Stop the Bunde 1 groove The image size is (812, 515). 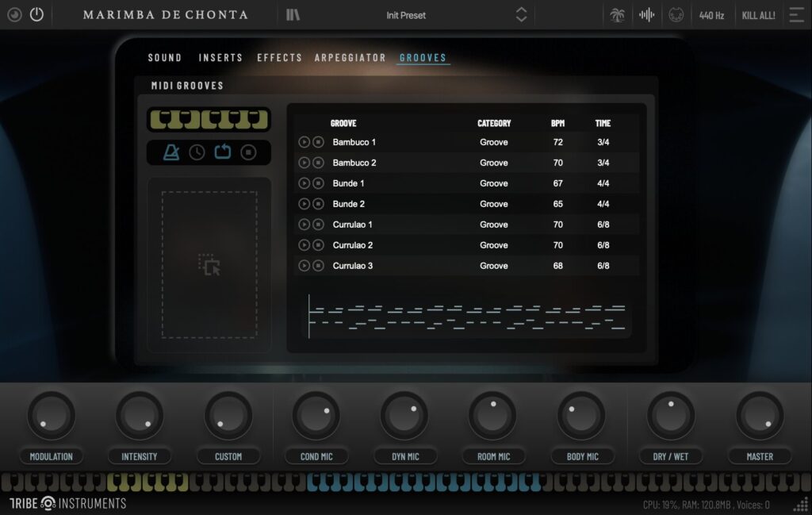[319, 183]
